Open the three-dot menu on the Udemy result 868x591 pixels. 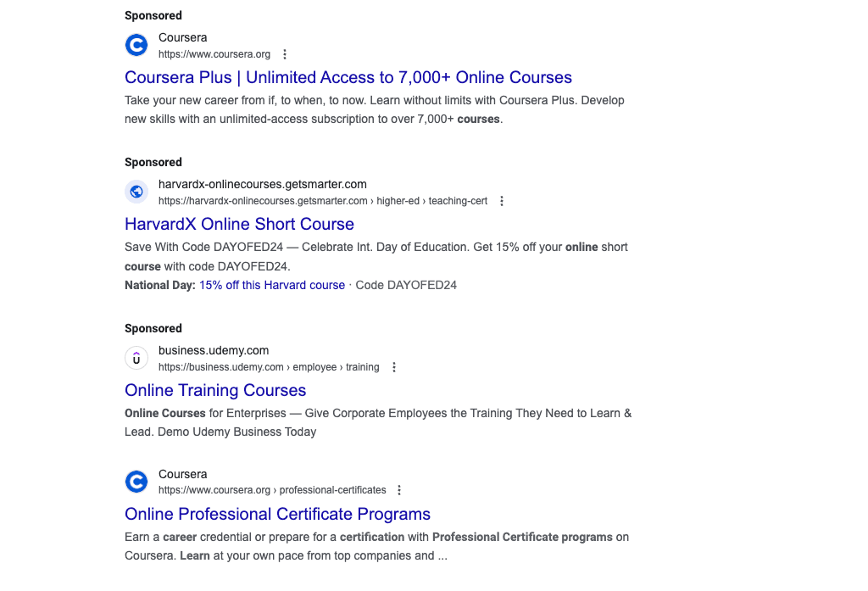pos(393,367)
